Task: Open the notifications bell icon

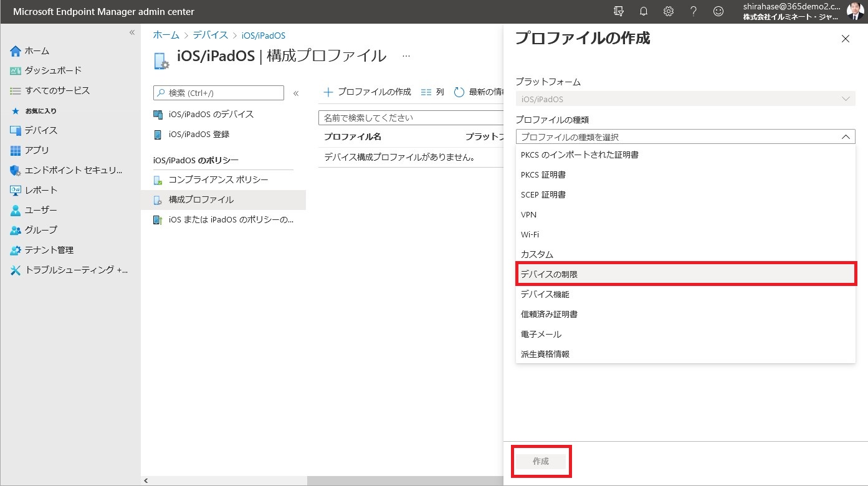Action: [x=644, y=11]
